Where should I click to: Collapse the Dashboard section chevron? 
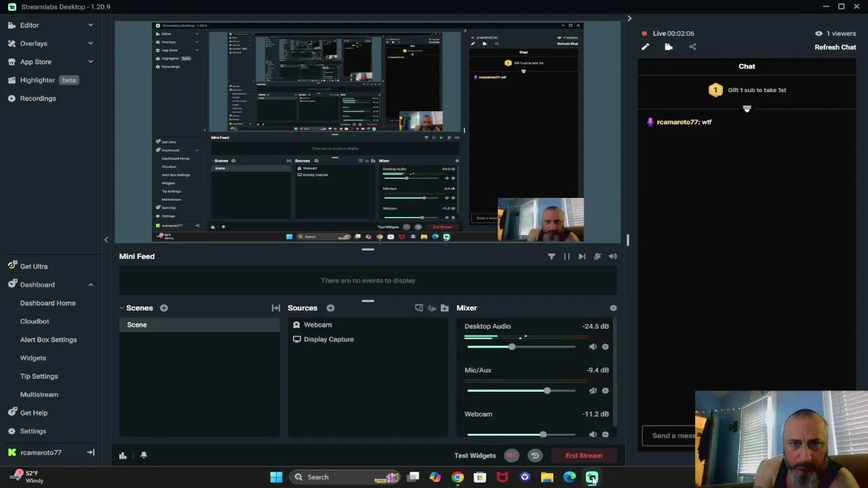[x=90, y=285]
